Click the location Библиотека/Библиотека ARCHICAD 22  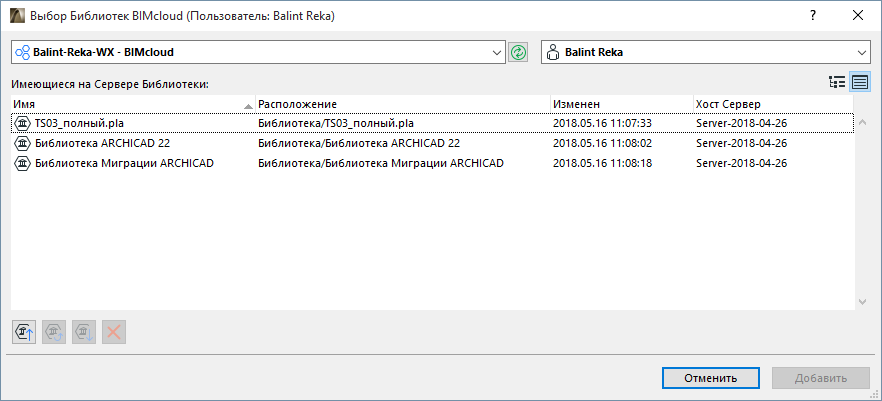pyautogui.click(x=359, y=143)
